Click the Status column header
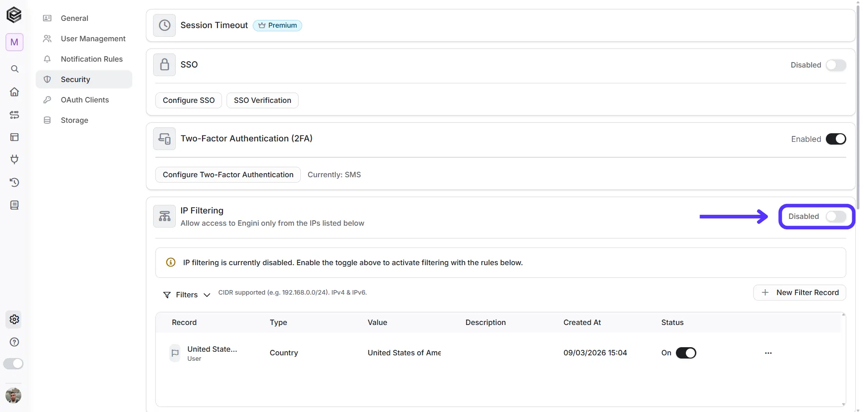Screen dimensions: 868x412 click(x=672, y=323)
